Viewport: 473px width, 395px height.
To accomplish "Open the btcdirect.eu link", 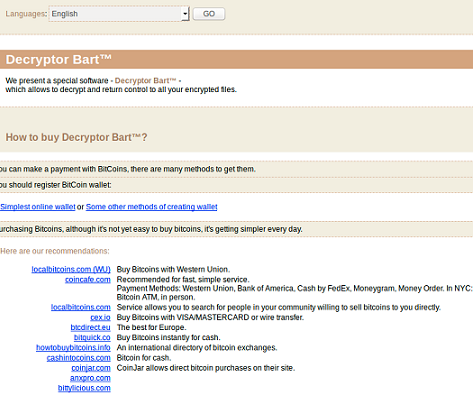I will pos(90,328).
